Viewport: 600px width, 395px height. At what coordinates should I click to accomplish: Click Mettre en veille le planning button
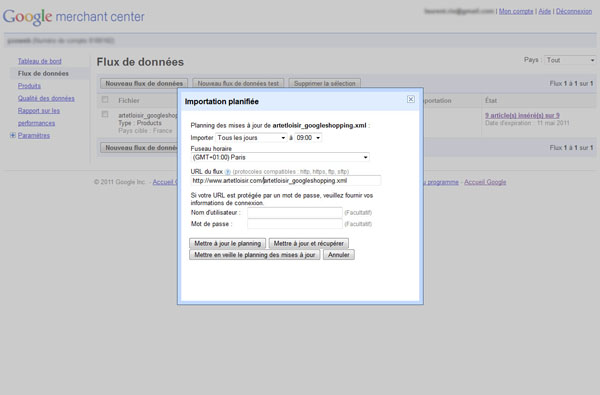tap(254, 255)
